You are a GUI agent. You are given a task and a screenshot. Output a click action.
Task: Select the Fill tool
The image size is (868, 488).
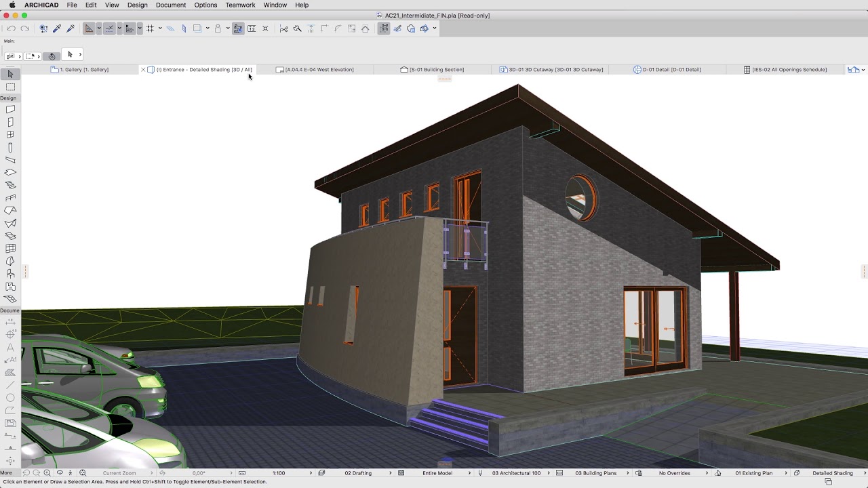pos(10,373)
